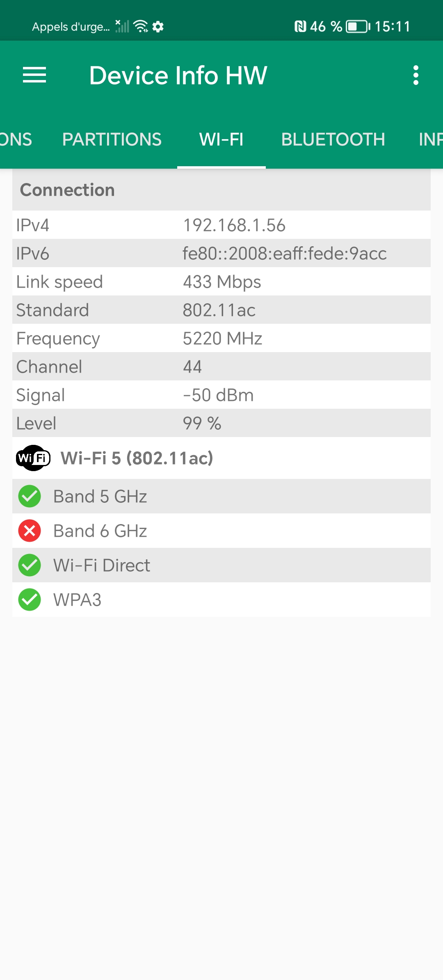Open the three-dot overflow menu
Viewport: 443px width, 980px height.
(x=416, y=75)
